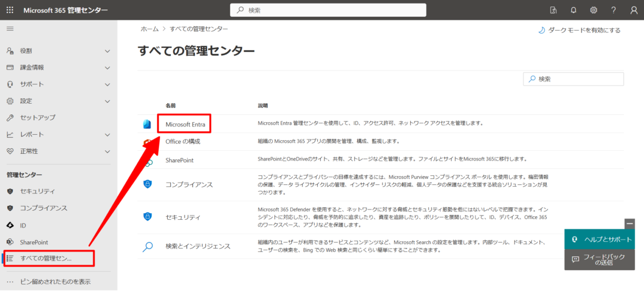This screenshot has height=291, width=644.
Task: Open the コンプライアンス link in the table
Action: 189,184
